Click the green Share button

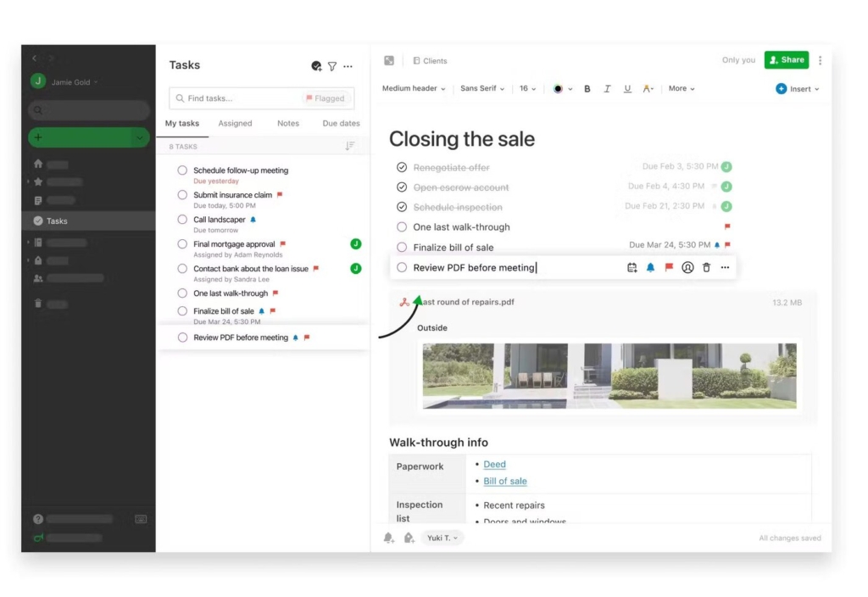pyautogui.click(x=786, y=60)
